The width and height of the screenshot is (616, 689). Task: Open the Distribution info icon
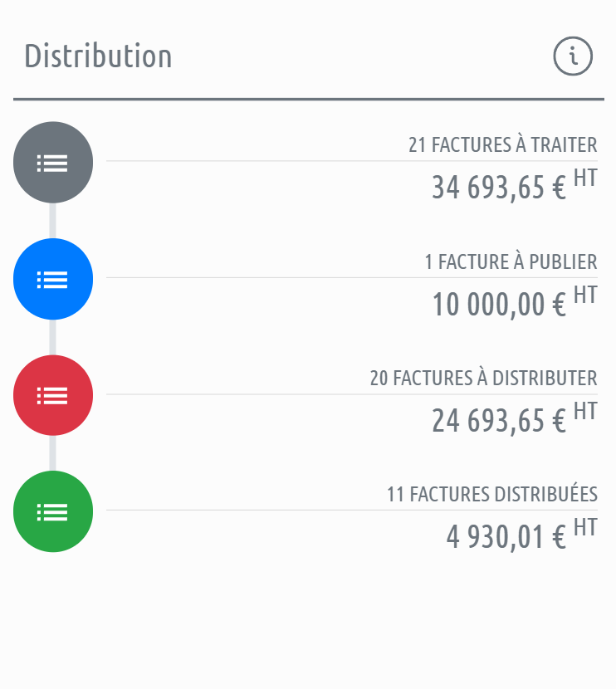click(x=573, y=57)
